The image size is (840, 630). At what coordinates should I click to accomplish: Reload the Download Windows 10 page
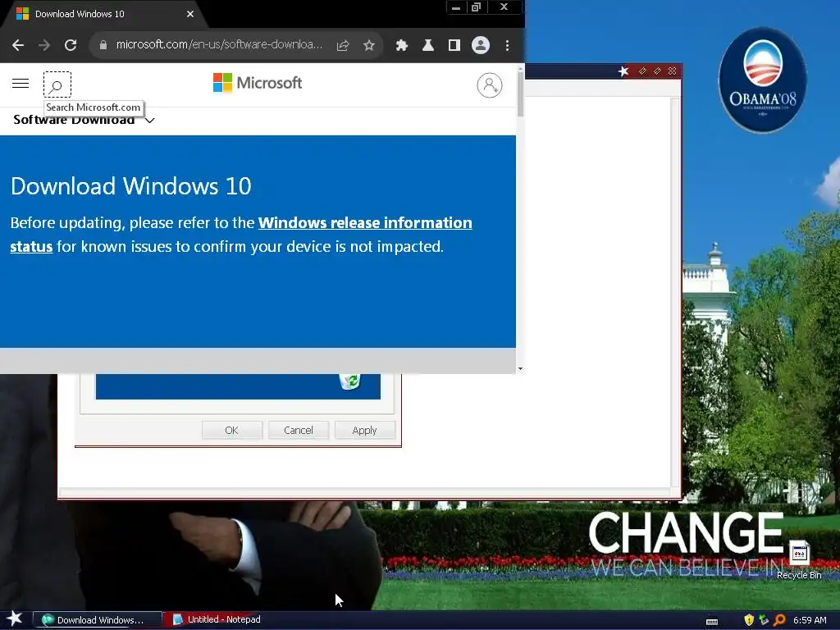tap(71, 45)
